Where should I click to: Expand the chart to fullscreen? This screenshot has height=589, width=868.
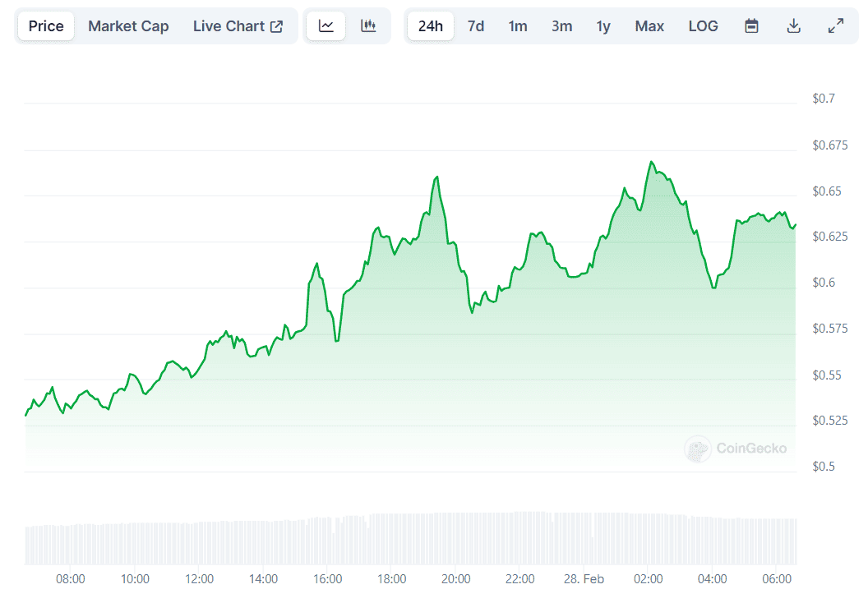click(x=836, y=25)
